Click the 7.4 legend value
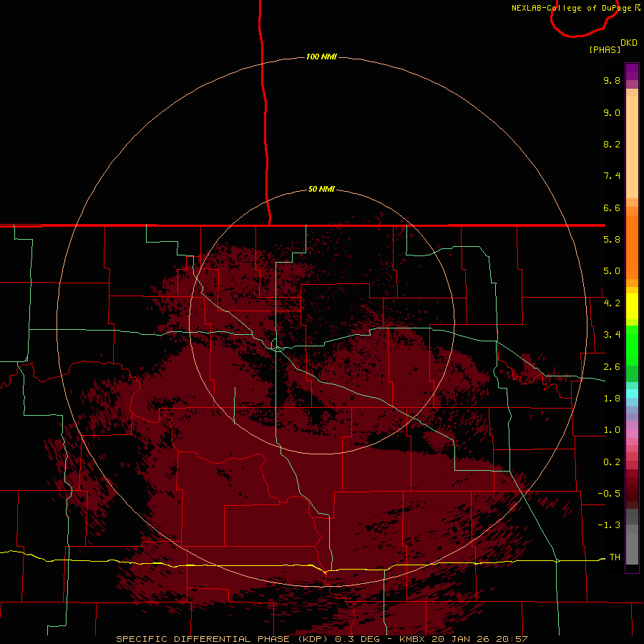 612,176
